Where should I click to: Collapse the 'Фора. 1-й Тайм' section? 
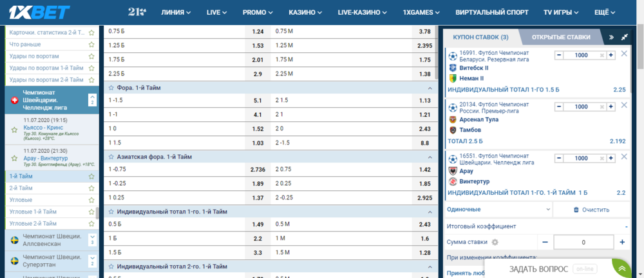pyautogui.click(x=430, y=88)
